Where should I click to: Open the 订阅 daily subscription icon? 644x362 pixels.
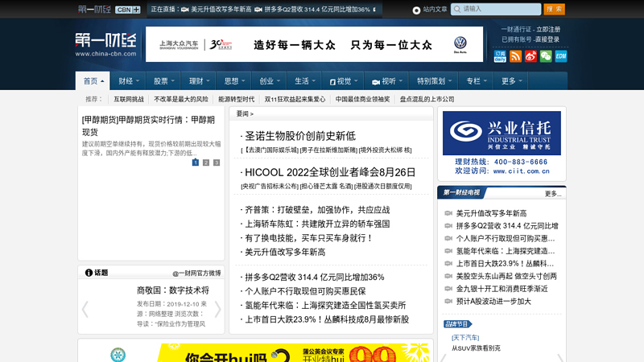[500, 56]
